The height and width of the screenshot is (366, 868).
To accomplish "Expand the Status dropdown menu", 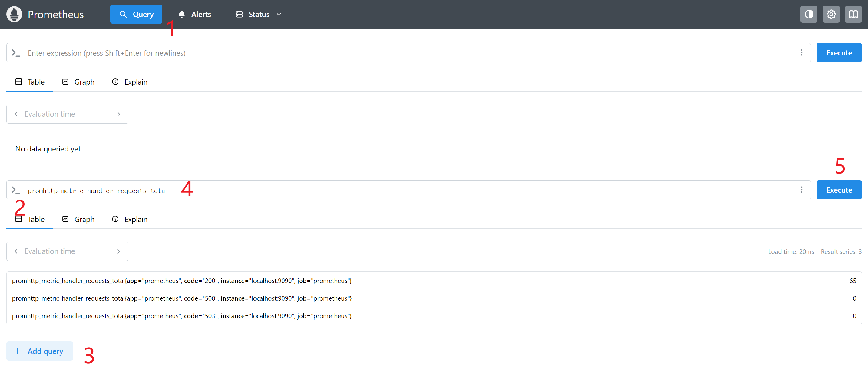I will 258,14.
